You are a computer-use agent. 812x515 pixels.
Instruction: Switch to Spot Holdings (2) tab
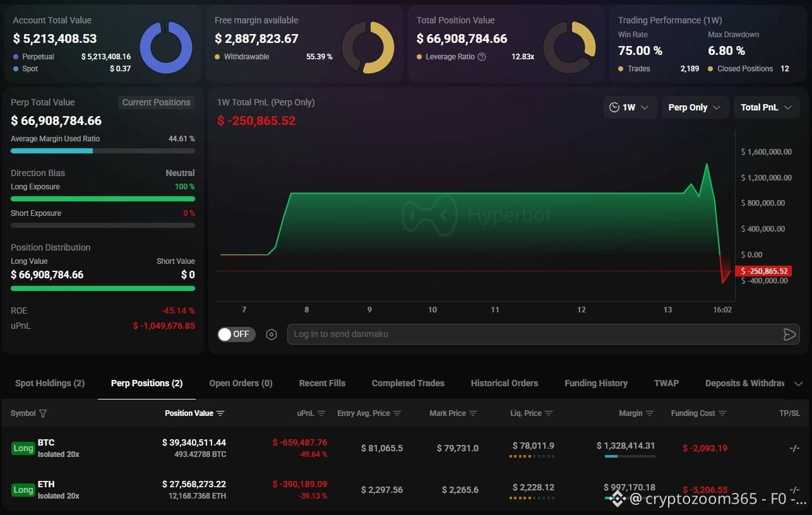pyautogui.click(x=50, y=383)
